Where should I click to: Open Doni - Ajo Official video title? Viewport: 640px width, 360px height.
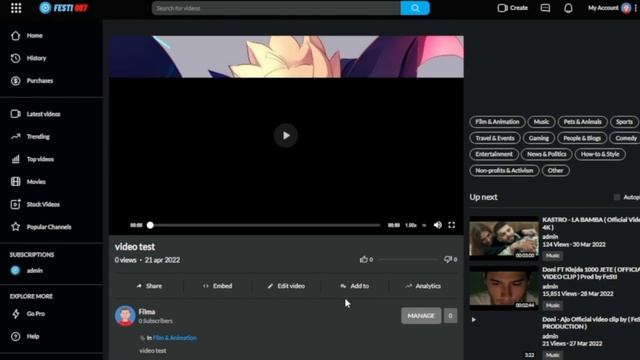[591, 323]
